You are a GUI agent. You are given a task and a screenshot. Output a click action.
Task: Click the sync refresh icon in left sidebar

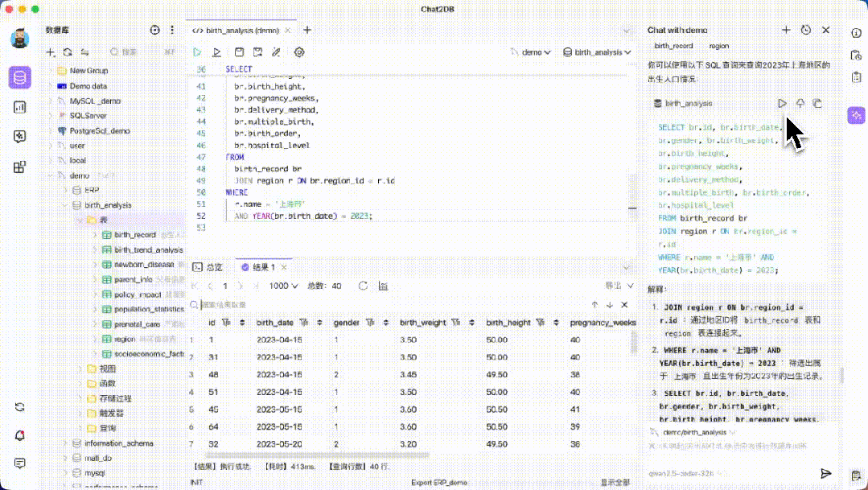point(20,407)
